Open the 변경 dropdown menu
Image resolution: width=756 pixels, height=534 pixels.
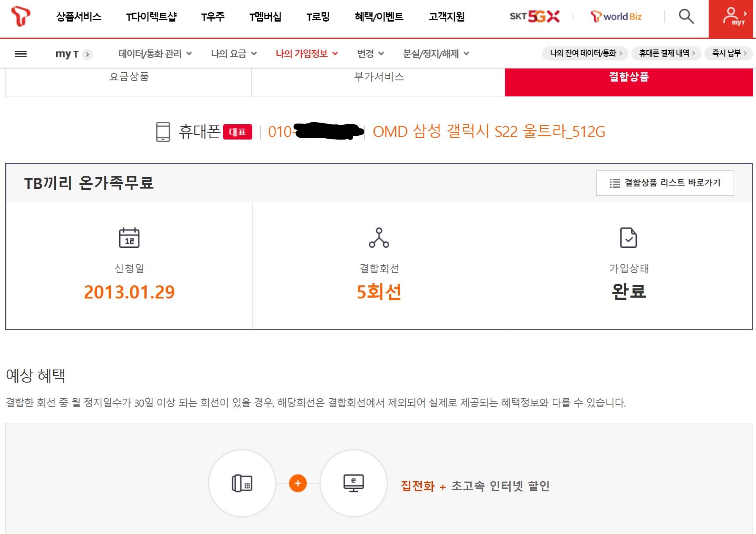(370, 54)
